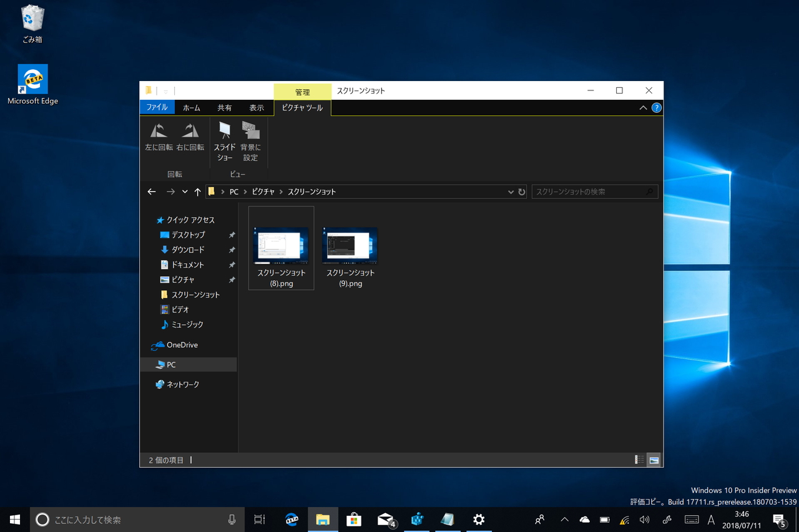Open address bar history dropdown
This screenshot has width=799, height=532.
pos(511,192)
